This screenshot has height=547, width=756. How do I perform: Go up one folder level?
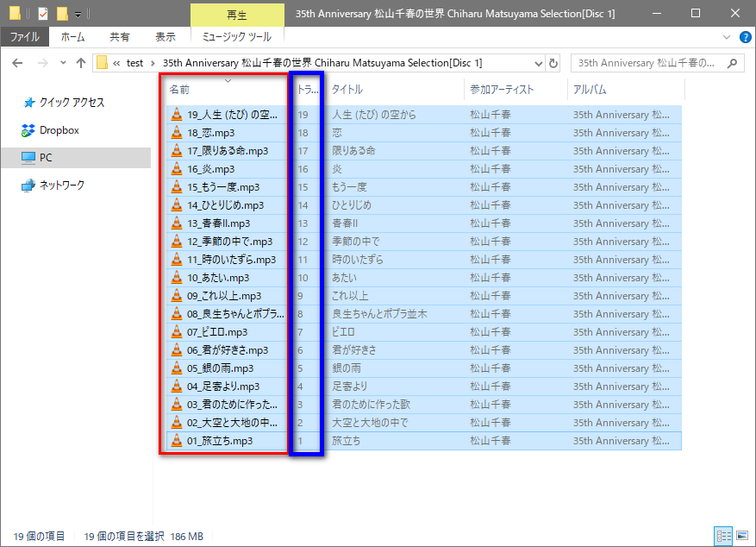coord(81,63)
